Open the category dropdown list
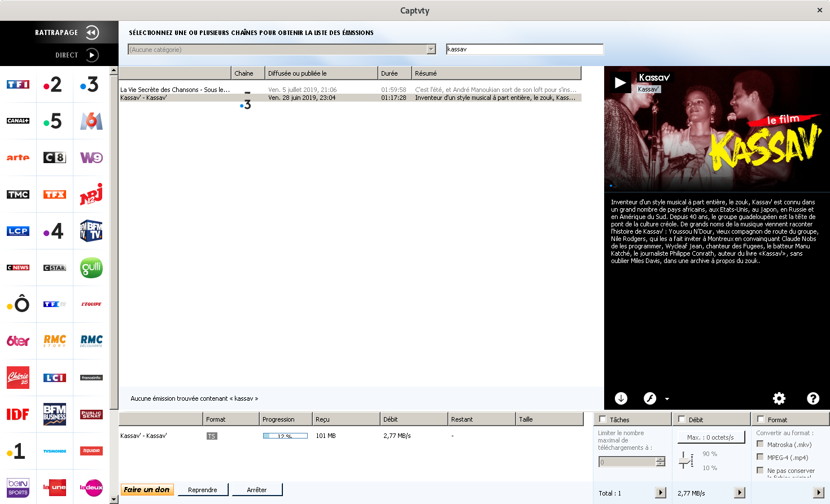830x504 pixels. tap(431, 50)
